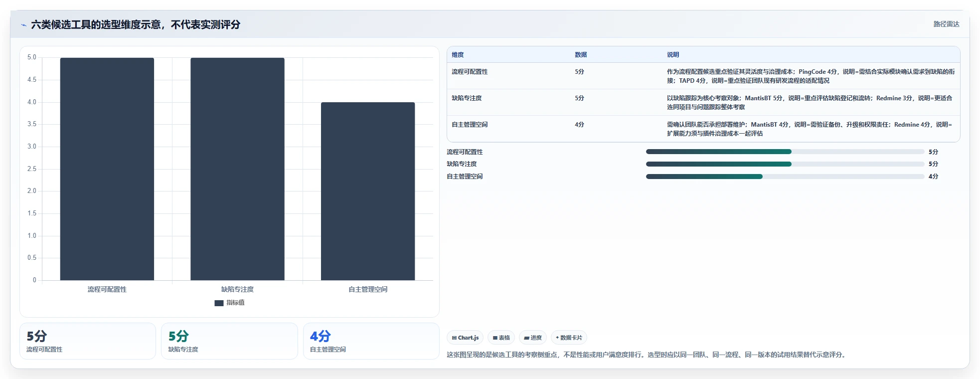
Task: Click the description starting with 需确认团队能否
Action: (810, 129)
